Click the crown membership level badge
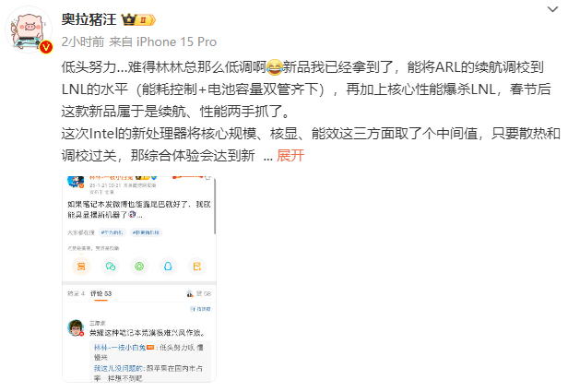The width and height of the screenshot is (568, 392). (138, 19)
